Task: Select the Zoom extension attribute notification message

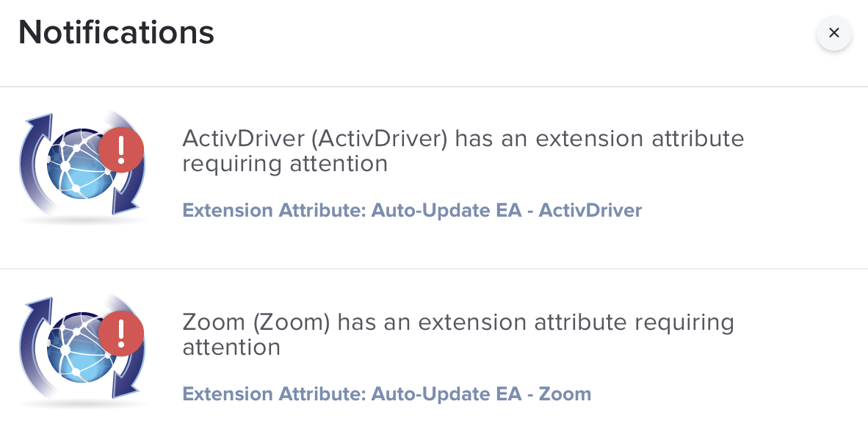Action: click(457, 334)
